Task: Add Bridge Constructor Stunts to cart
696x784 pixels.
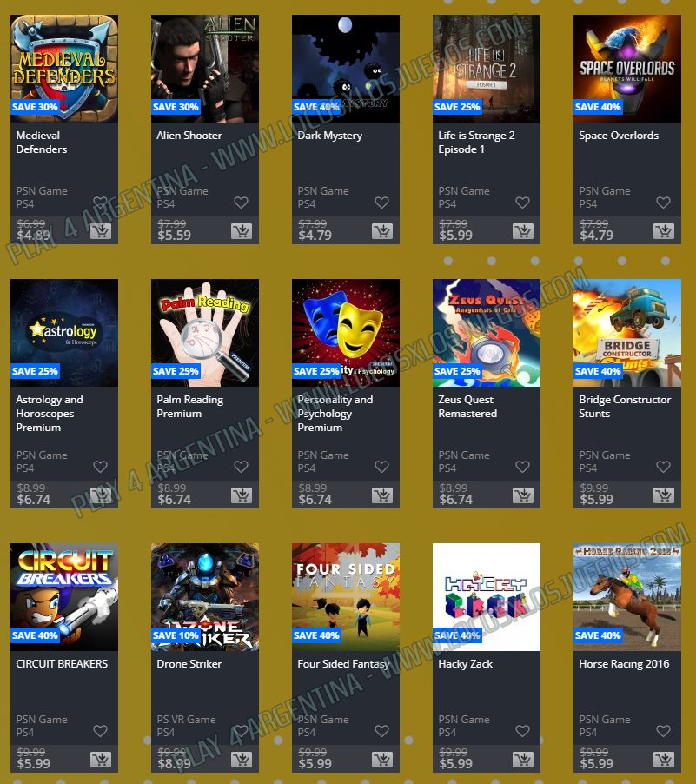Action: (664, 495)
